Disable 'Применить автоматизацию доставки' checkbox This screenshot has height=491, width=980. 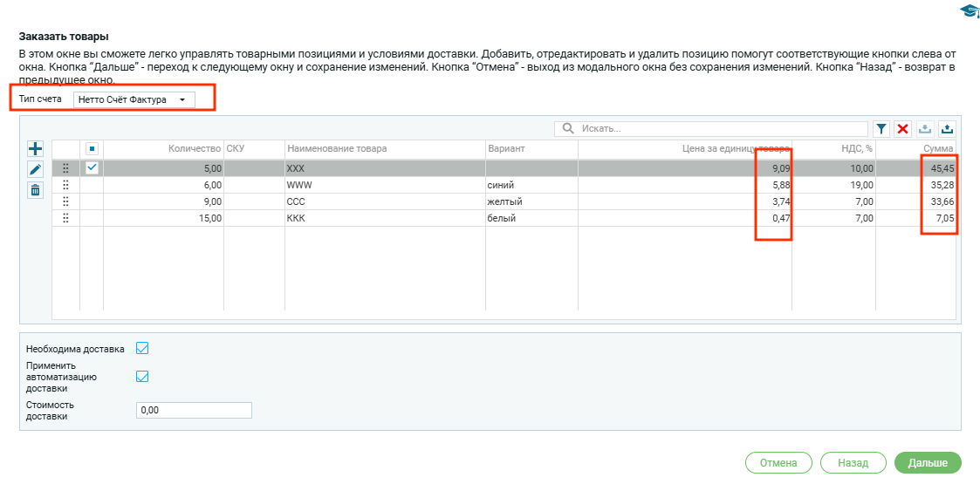tap(142, 377)
